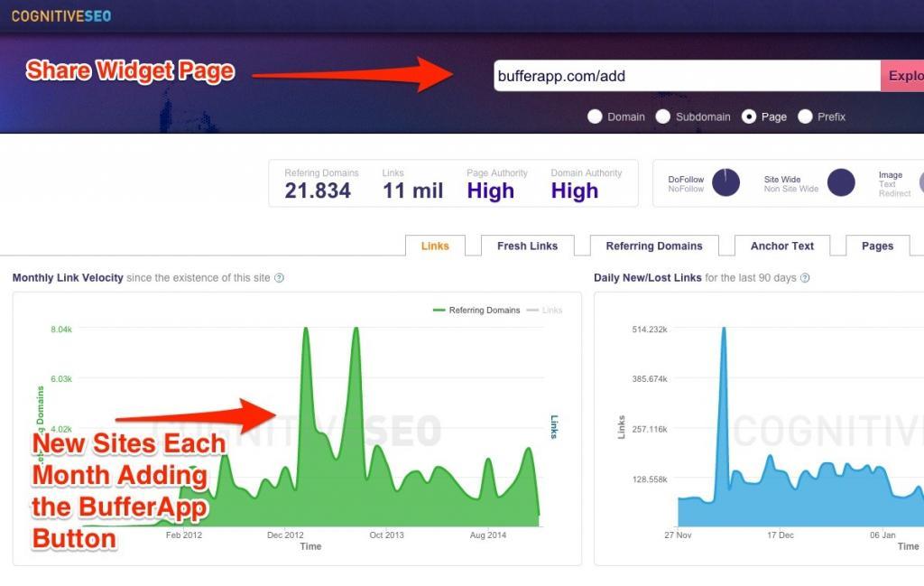Click the Image Text Redirect label

click(x=894, y=184)
